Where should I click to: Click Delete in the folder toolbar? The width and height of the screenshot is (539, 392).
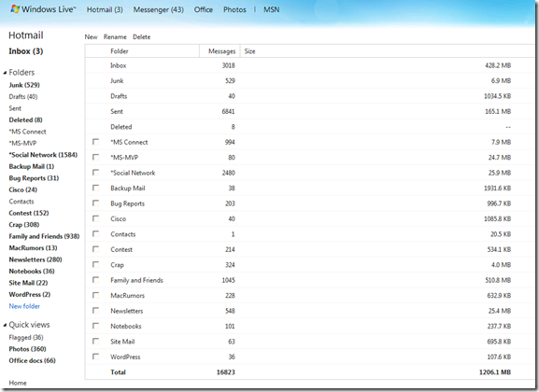tap(142, 36)
